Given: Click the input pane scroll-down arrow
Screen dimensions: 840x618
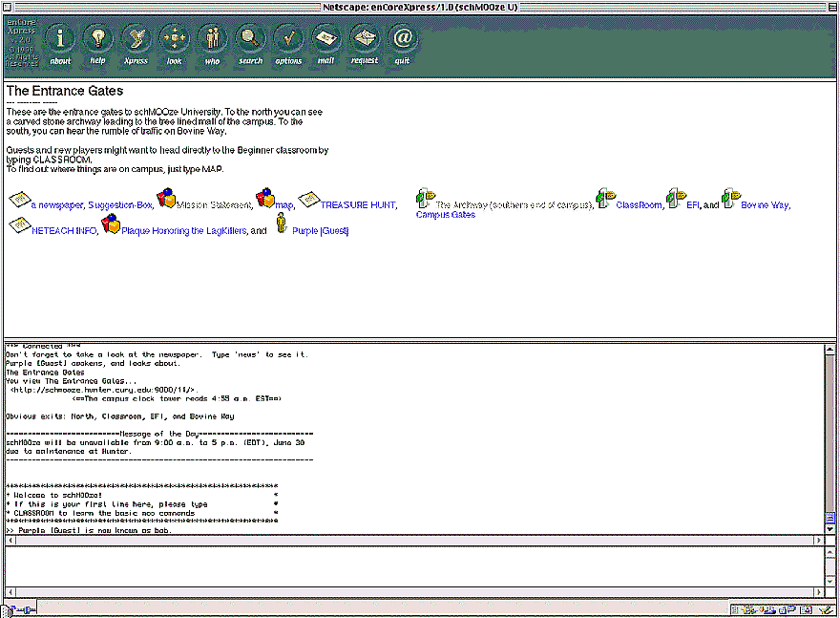Looking at the screenshot, I should 829,582.
